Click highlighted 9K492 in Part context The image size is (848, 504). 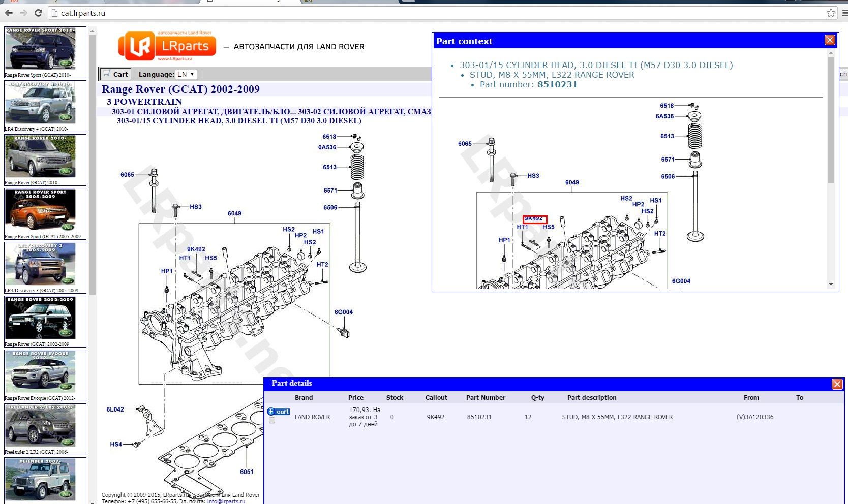click(535, 219)
